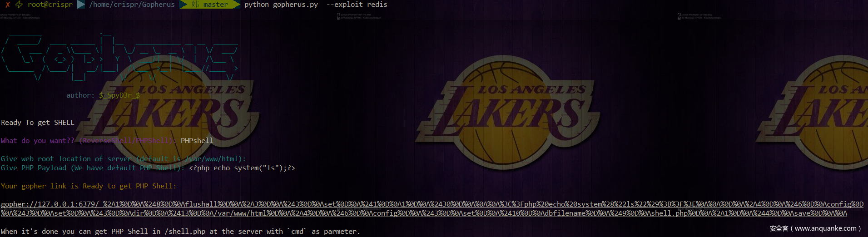
Task: Click the author: $_SpyD3r_$ line
Action: coord(103,95)
